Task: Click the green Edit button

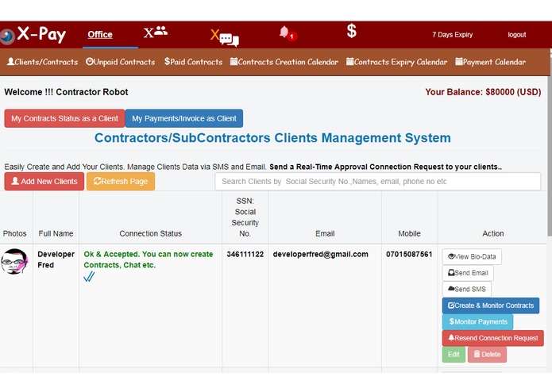Action: tap(454, 355)
